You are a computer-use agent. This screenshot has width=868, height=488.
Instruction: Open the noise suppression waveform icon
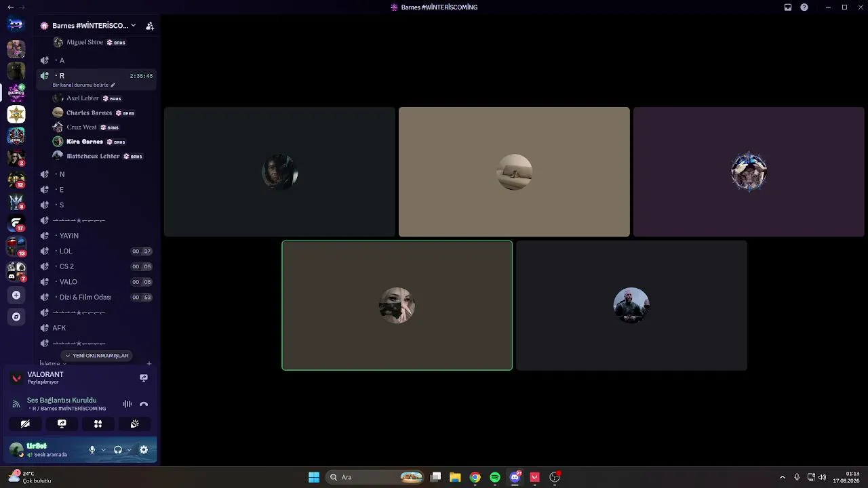(x=127, y=404)
